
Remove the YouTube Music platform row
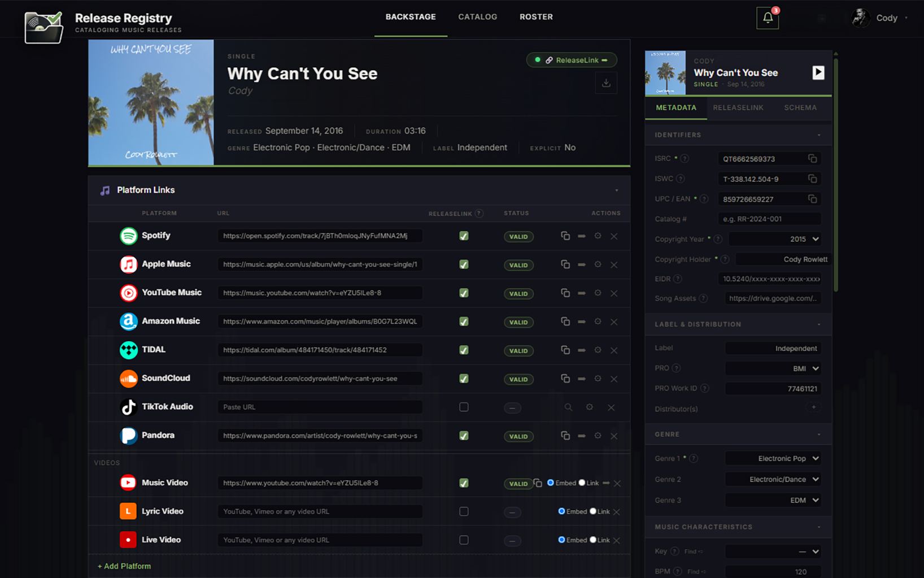pos(614,293)
